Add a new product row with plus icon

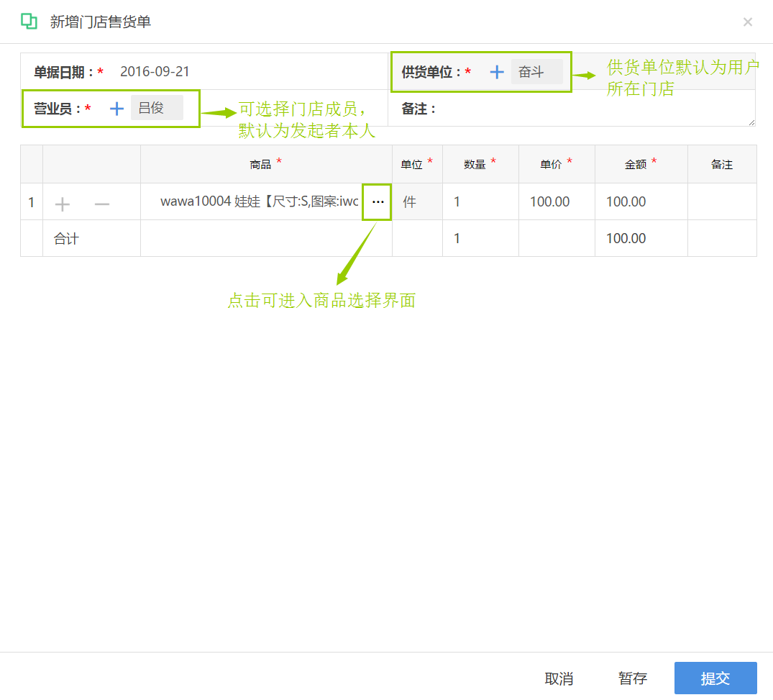(62, 204)
